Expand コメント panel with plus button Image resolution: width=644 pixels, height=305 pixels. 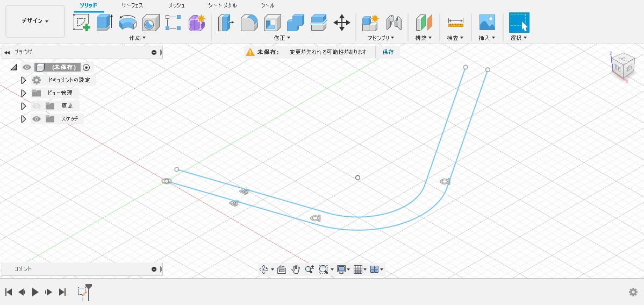click(154, 269)
